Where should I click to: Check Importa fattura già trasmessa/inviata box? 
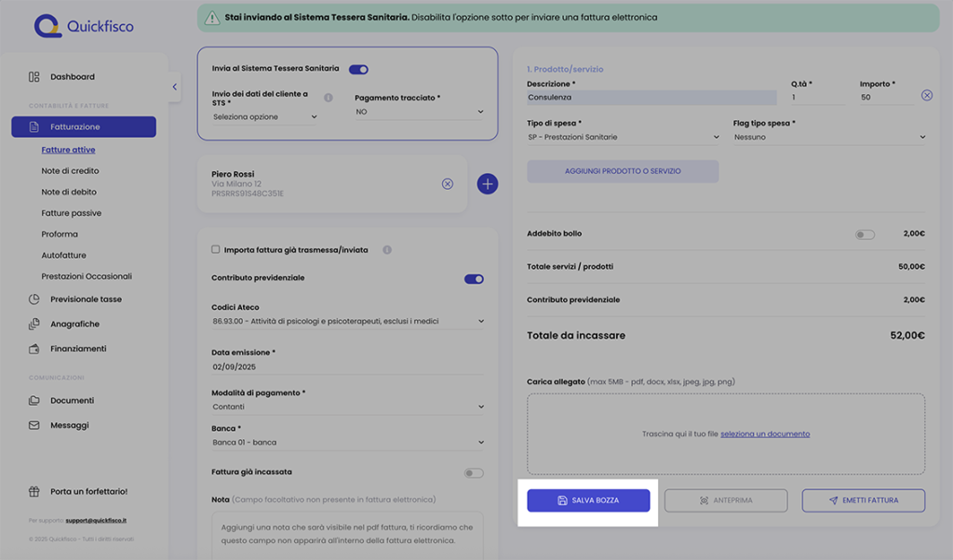point(216,249)
